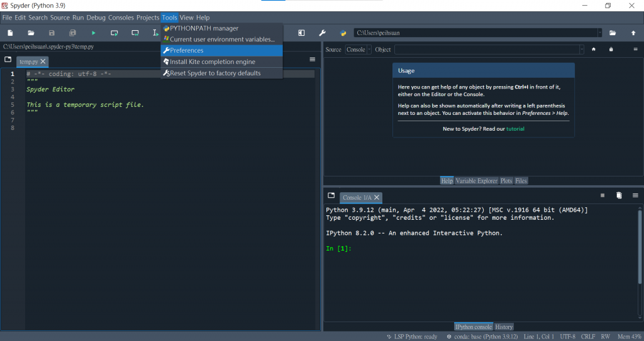Expand the Object combo box arrow
Viewport: 644px width, 341px height.
[x=582, y=49]
